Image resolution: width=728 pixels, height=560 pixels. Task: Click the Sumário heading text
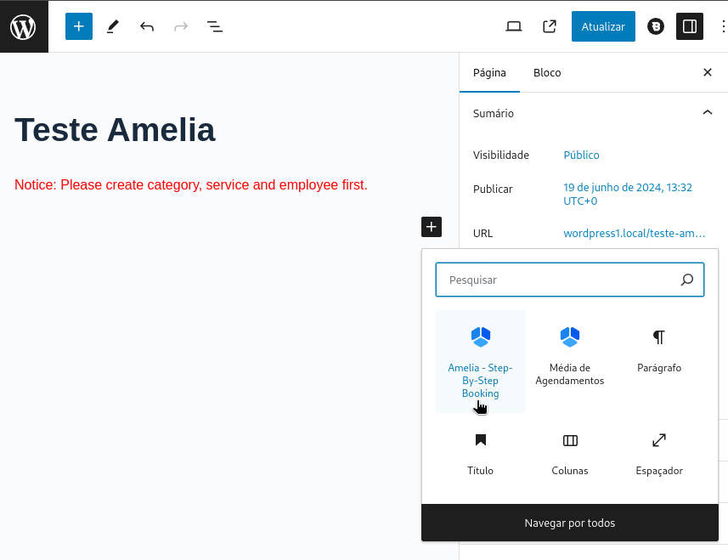tap(493, 113)
